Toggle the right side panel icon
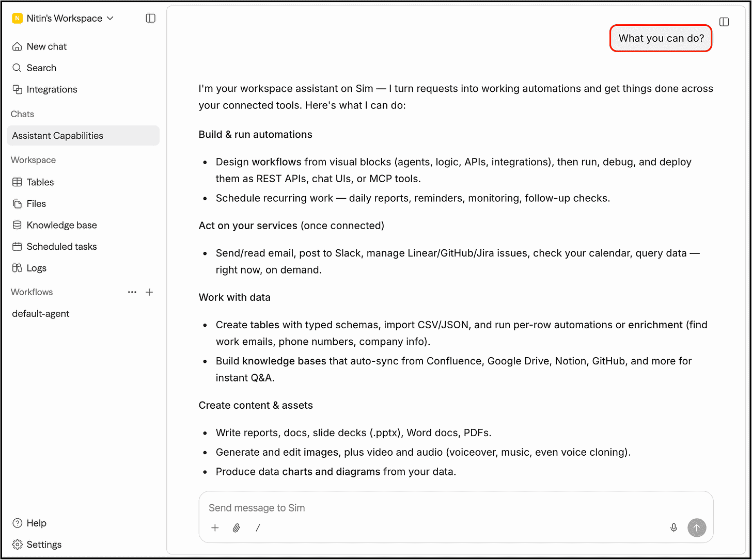Image resolution: width=752 pixels, height=560 pixels. click(724, 22)
